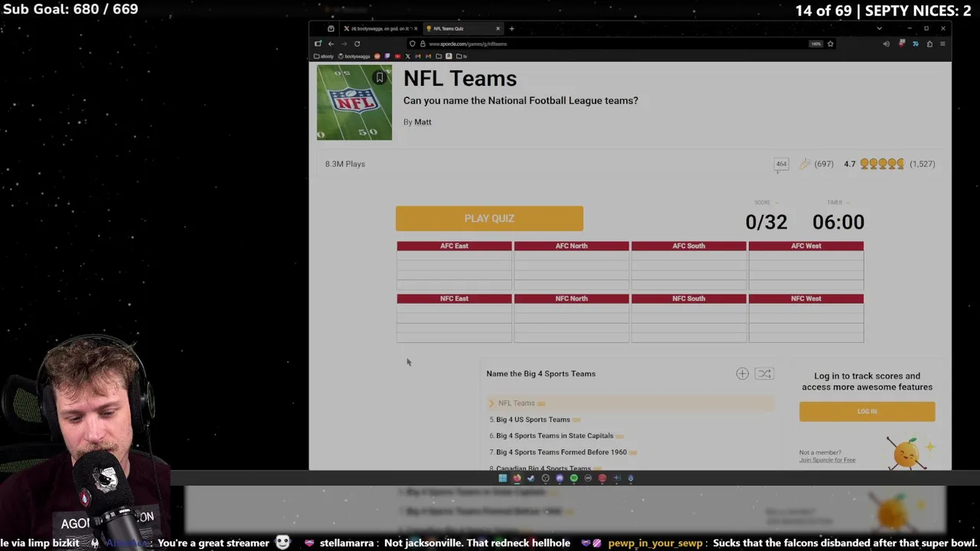The image size is (980, 551).
Task: Open Spotify from the taskbar
Action: pyautogui.click(x=573, y=478)
